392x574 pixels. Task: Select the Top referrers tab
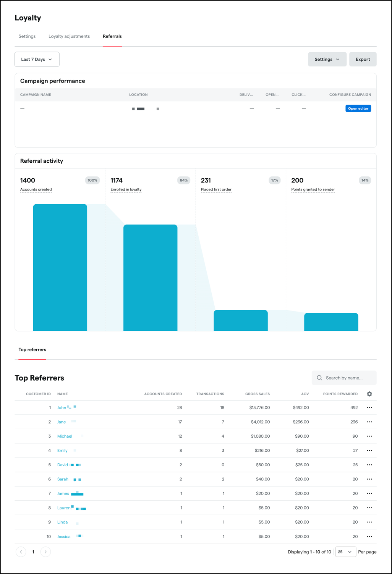(x=32, y=349)
